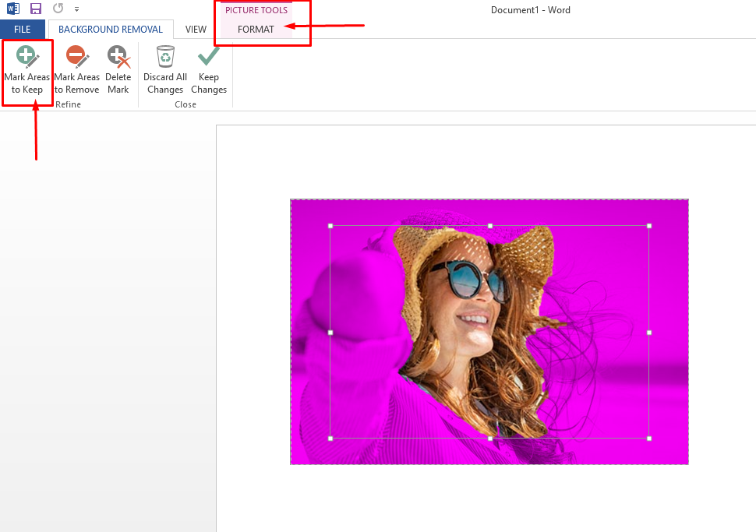Click the left-middle marquee handle

click(x=330, y=333)
